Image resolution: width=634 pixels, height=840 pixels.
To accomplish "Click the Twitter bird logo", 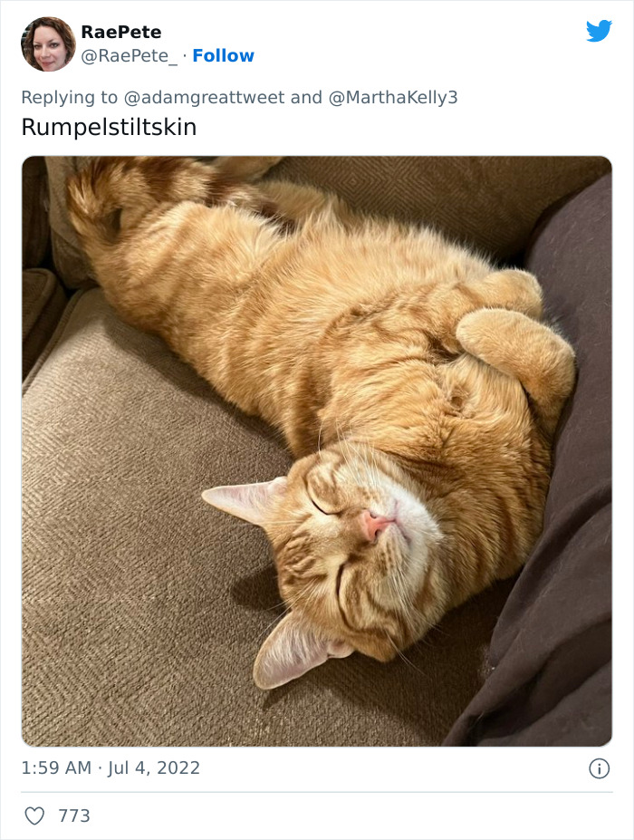I will click(599, 31).
